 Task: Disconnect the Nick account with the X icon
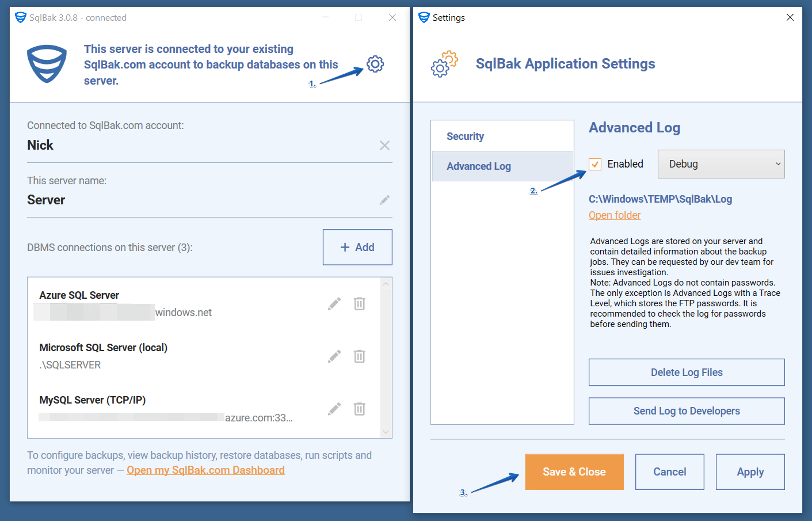tap(385, 146)
